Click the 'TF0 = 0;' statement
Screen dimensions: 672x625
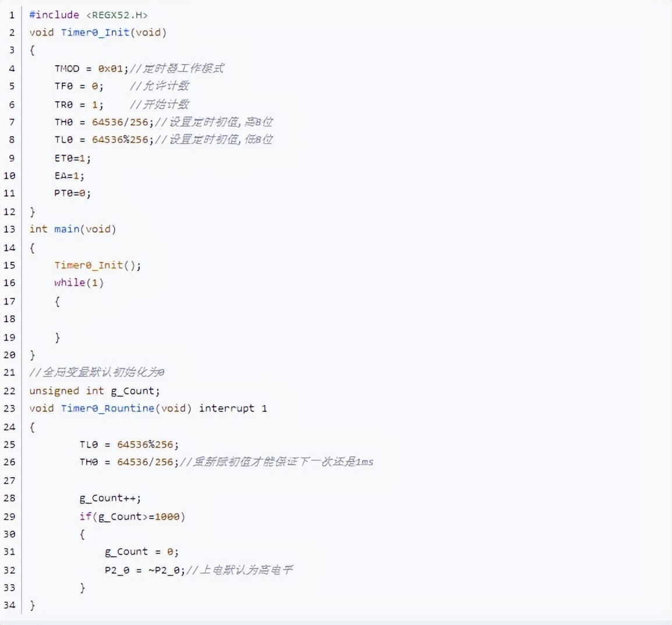pyautogui.click(x=79, y=86)
